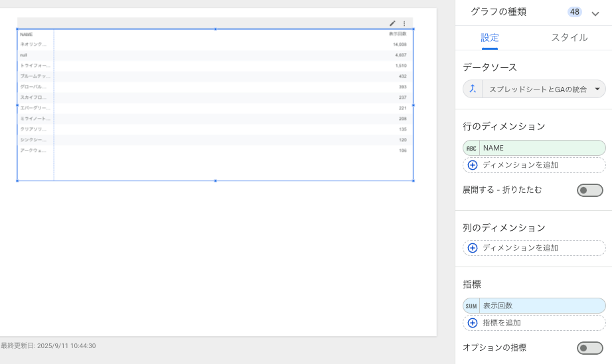This screenshot has height=364, width=612.
Task: Open the three-dot more options menu on chart
Action: (404, 23)
